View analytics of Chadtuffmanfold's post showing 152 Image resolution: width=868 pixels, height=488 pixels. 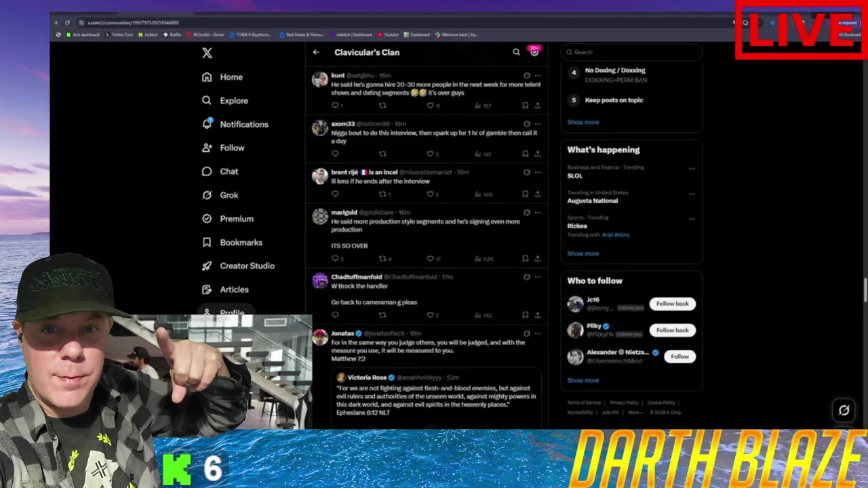(484, 315)
